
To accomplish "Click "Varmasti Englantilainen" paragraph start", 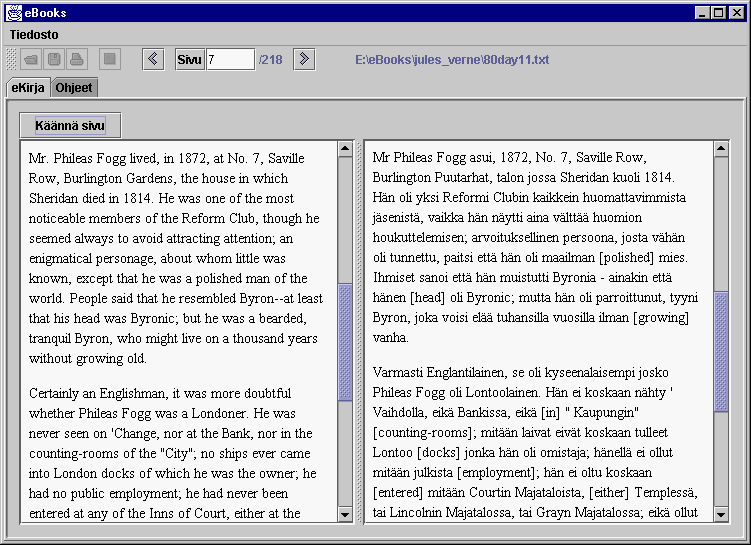I will tap(438, 373).
